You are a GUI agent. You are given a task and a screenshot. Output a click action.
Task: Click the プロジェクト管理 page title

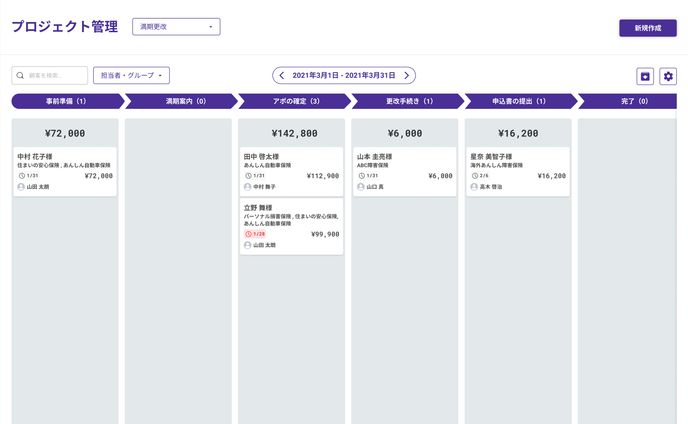click(65, 26)
